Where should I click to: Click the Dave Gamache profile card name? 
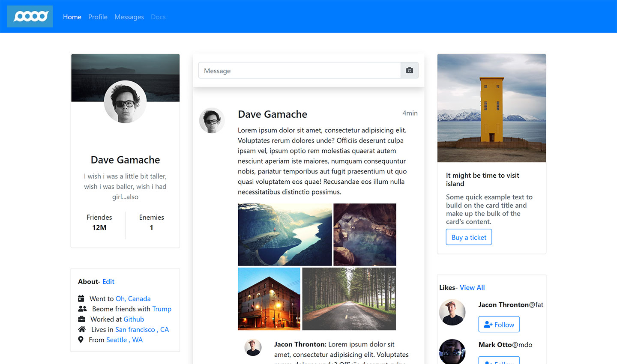[125, 160]
